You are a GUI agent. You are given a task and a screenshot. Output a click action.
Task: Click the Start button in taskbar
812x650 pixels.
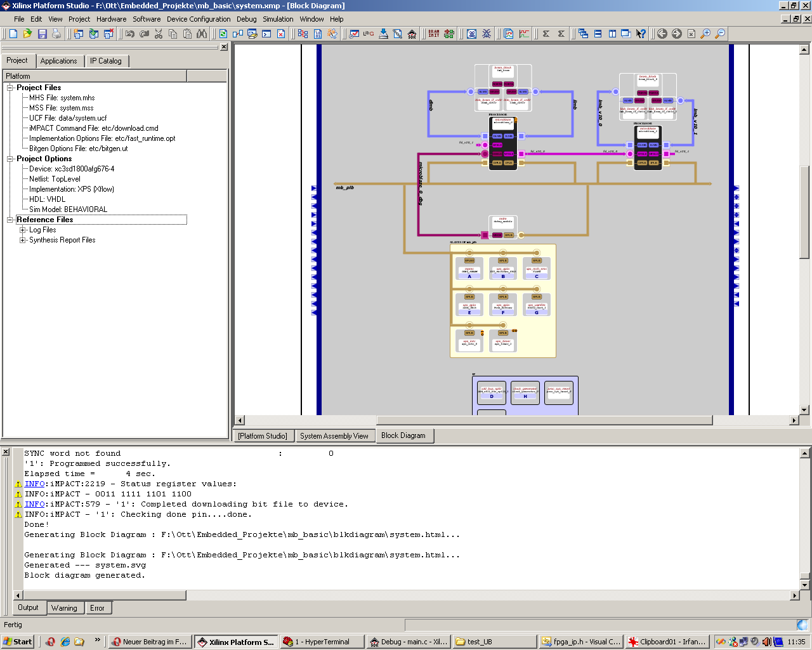click(x=18, y=642)
